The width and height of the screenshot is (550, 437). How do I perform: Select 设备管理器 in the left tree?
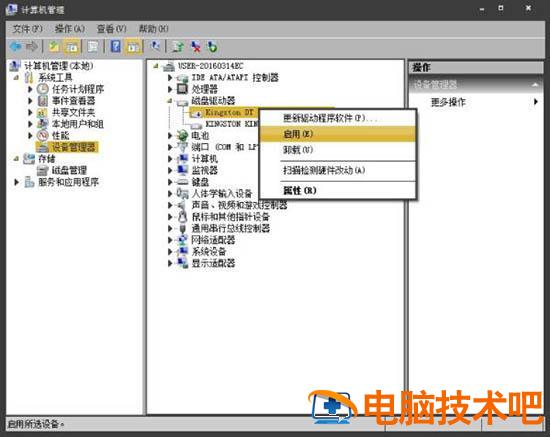(73, 147)
